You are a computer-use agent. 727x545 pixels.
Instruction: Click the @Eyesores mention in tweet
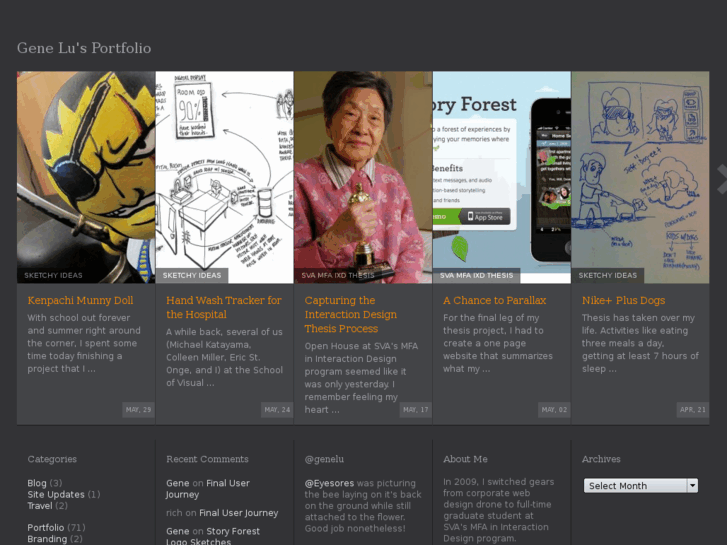[x=329, y=483]
